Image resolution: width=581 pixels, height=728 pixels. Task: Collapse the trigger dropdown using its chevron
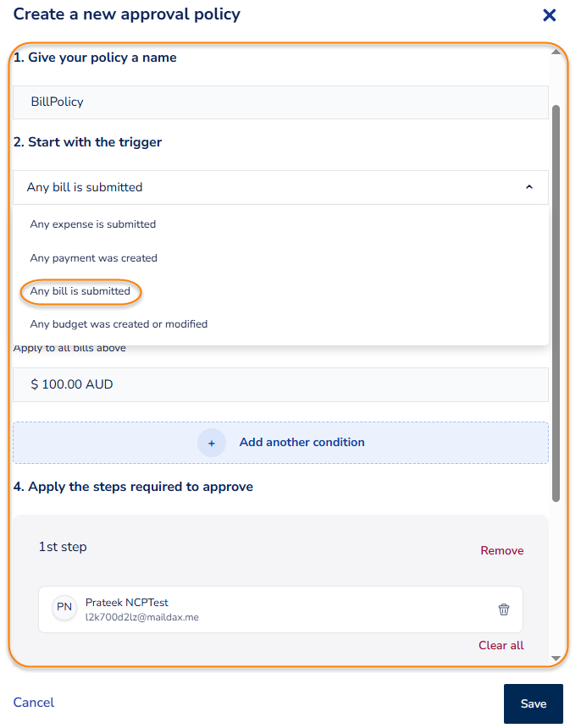(529, 187)
